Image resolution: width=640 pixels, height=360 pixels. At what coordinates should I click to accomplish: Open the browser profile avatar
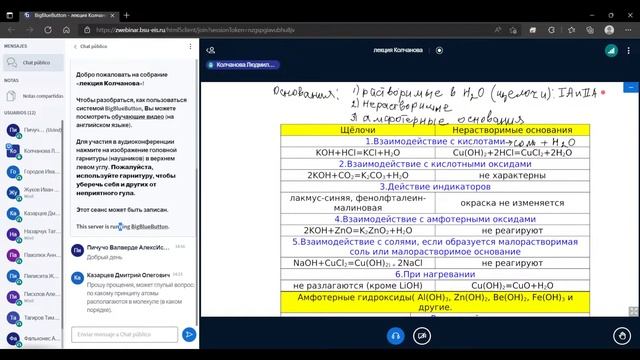[x=609, y=30]
